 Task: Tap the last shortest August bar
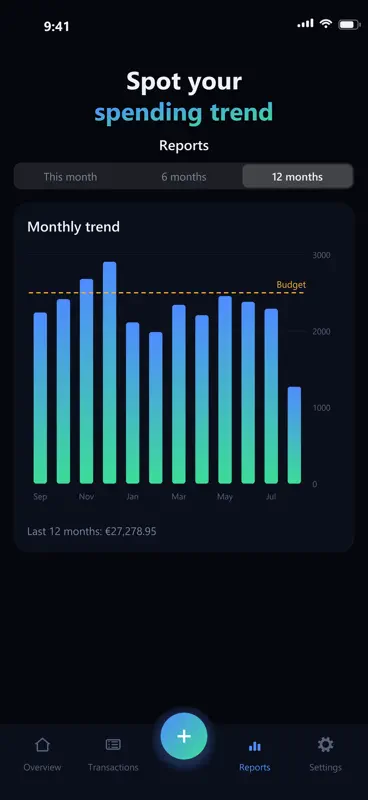(x=294, y=435)
